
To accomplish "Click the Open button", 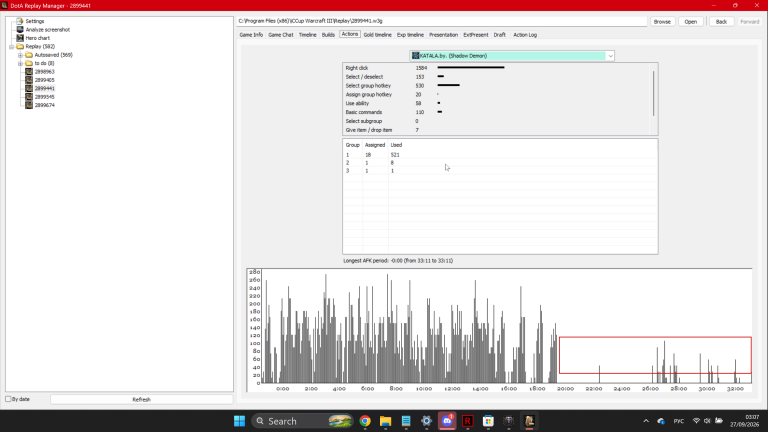I will pyautogui.click(x=691, y=22).
